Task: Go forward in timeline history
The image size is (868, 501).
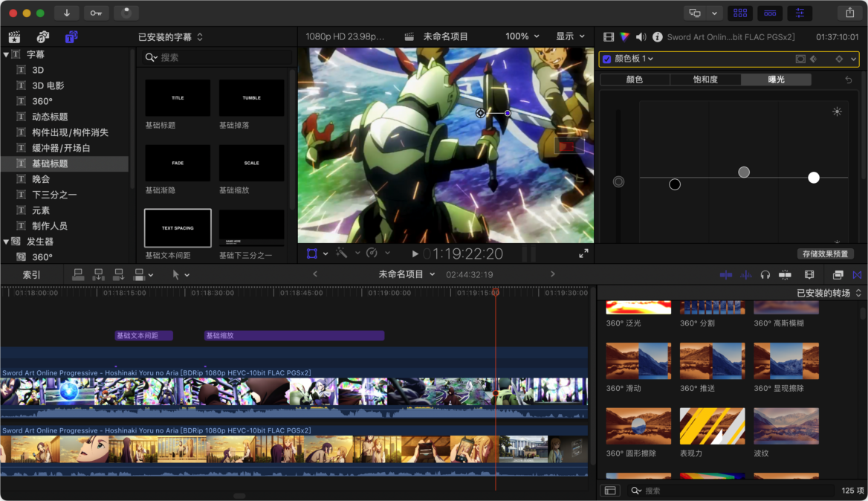Action: pos(552,274)
